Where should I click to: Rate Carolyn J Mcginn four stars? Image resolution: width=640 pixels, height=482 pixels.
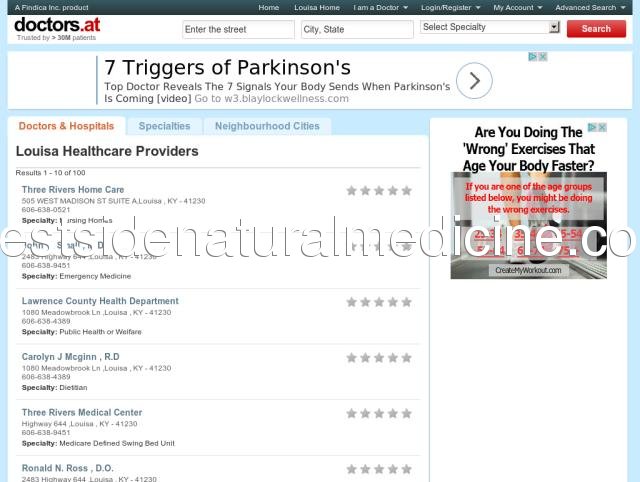click(x=393, y=358)
